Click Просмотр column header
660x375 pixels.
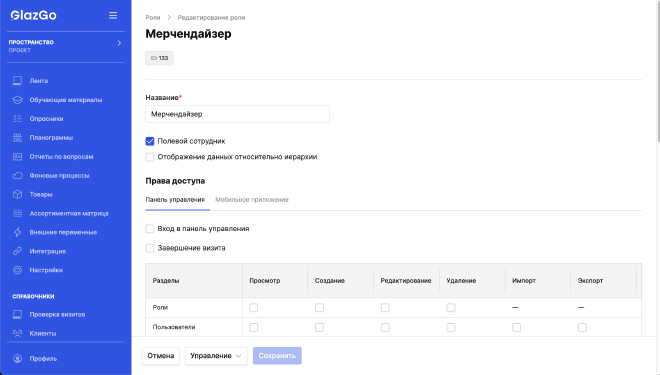pyautogui.click(x=264, y=281)
